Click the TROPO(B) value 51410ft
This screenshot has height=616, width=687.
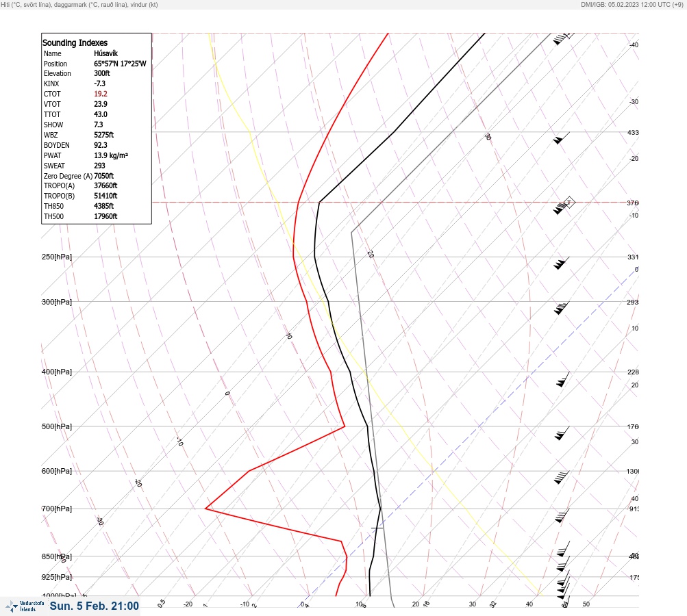[105, 196]
